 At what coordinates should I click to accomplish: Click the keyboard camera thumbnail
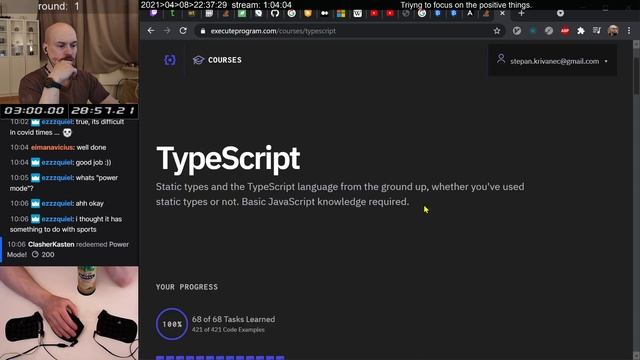[x=69, y=313]
